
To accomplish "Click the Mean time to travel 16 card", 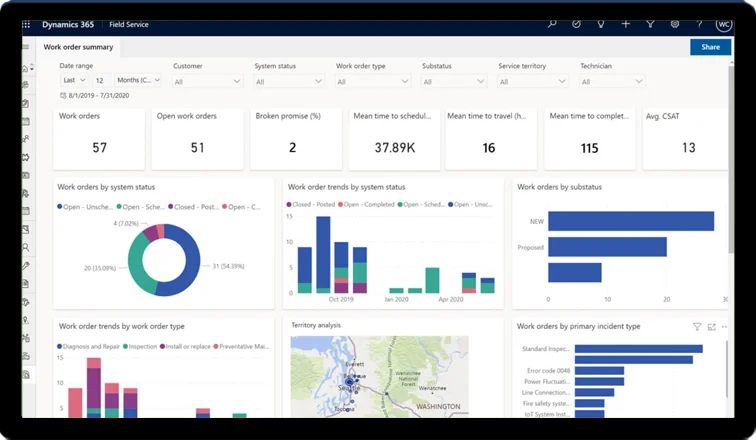I will coord(491,139).
